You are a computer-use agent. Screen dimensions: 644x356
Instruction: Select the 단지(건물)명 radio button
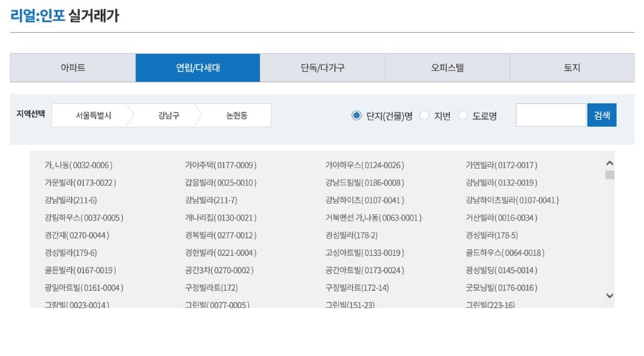coord(356,116)
